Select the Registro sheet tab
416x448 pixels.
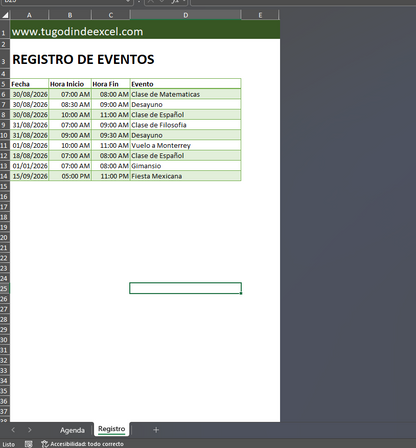coord(112,429)
